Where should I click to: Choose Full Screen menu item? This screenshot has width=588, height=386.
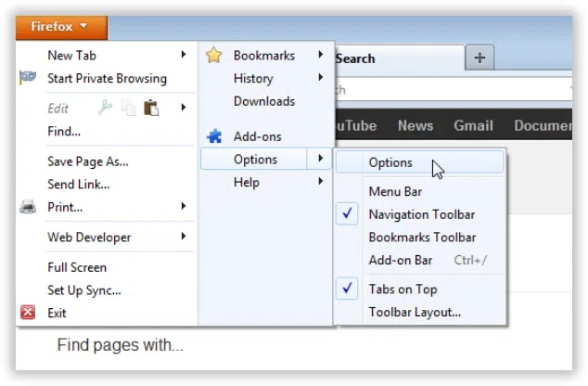pos(77,267)
